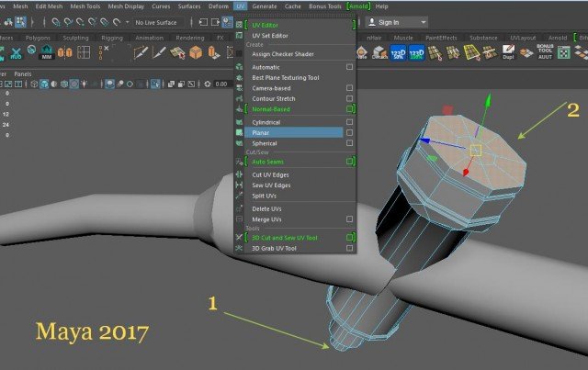The image size is (588, 370).
Task: Click green Y-axis arrow of manipulator
Action: pos(488,100)
